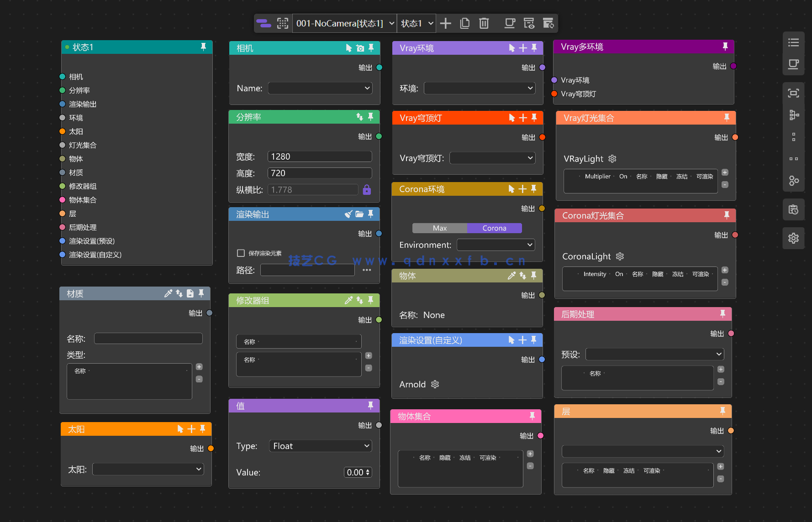Click camera icon in 相机 node header

point(360,48)
